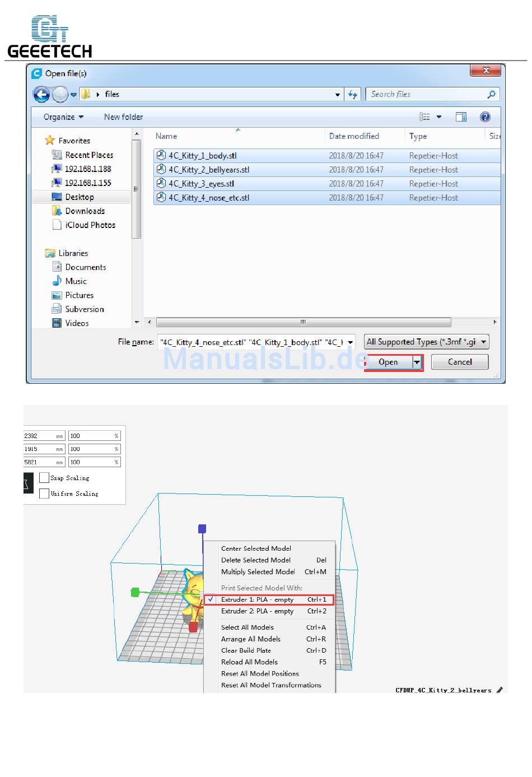Click the horizontal scrollbar in file list
The image size is (532, 777).
coord(303,322)
